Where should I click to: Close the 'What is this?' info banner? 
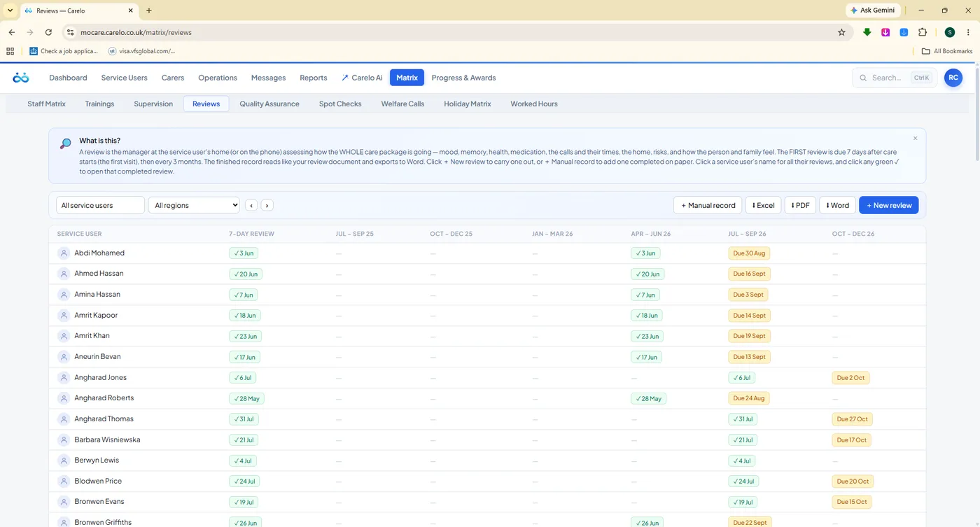(x=915, y=139)
